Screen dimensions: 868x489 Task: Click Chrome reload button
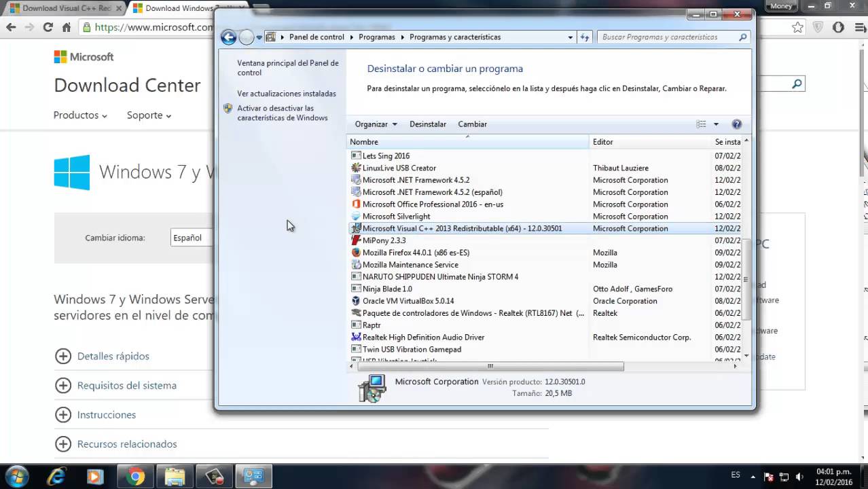point(48,27)
